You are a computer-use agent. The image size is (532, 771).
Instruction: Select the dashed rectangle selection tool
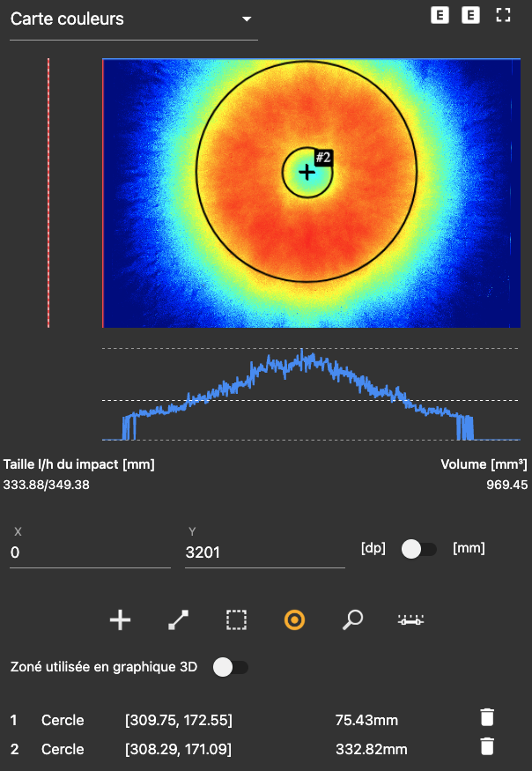pyautogui.click(x=236, y=620)
